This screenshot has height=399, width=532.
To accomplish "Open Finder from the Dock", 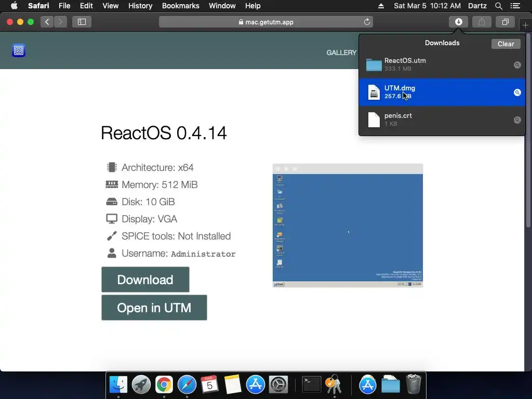I will [118, 384].
